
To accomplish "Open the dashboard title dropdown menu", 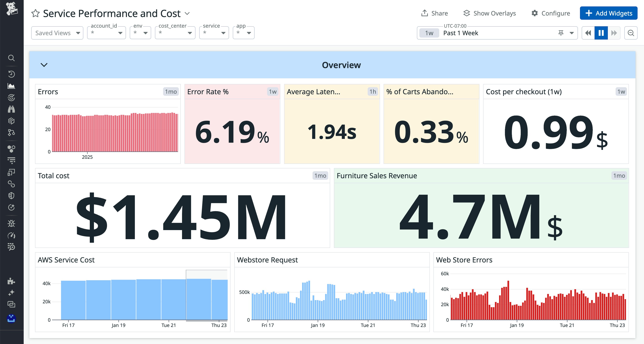I will pyautogui.click(x=187, y=13).
